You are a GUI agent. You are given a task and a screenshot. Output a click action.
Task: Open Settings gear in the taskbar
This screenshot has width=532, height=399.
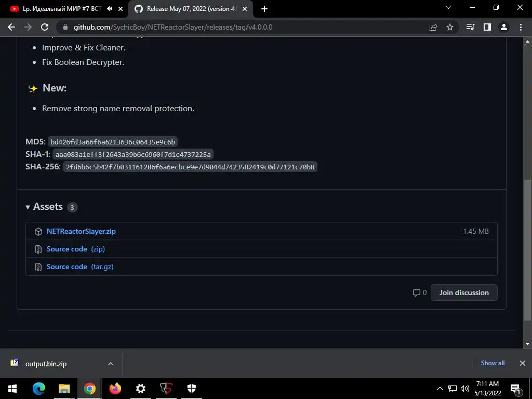pos(140,389)
